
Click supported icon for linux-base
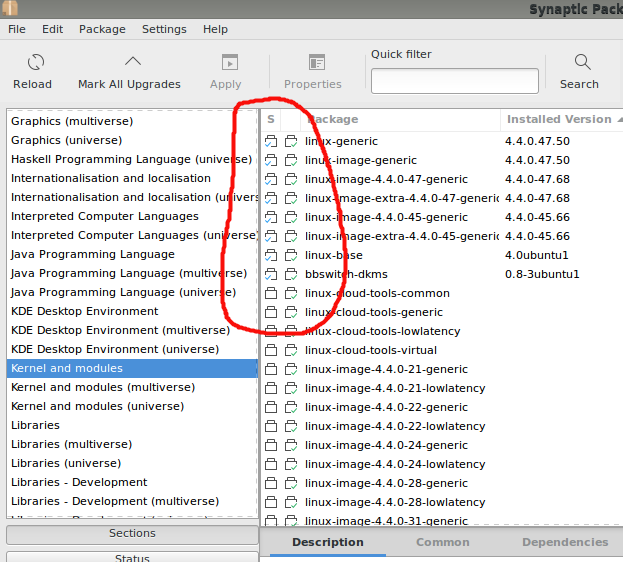click(x=291, y=255)
